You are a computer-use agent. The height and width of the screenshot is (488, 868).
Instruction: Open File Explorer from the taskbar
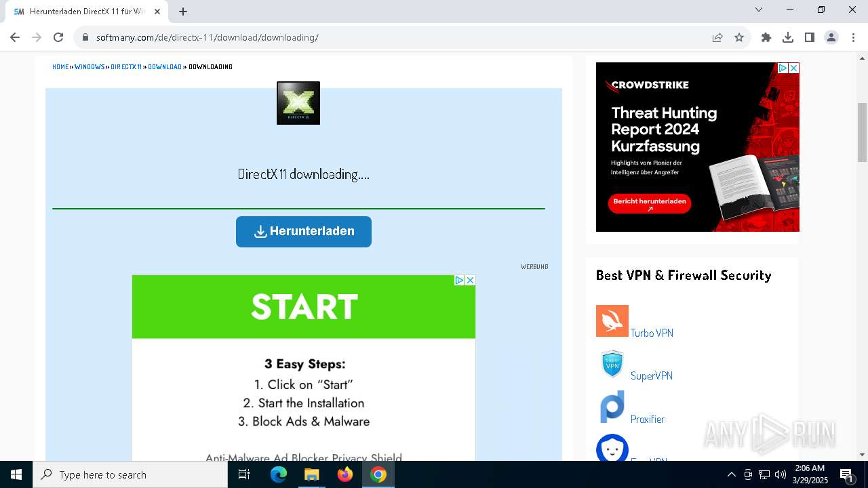click(311, 474)
